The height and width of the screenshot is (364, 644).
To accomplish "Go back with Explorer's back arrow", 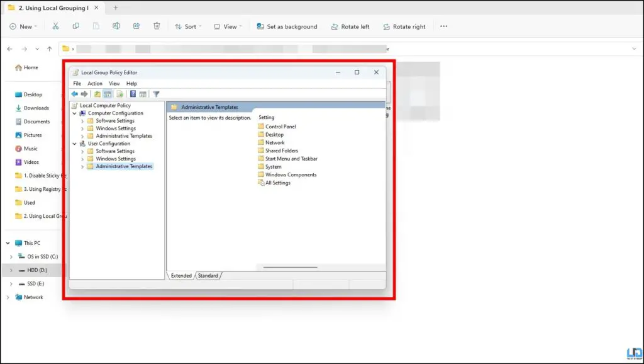I will (10, 49).
